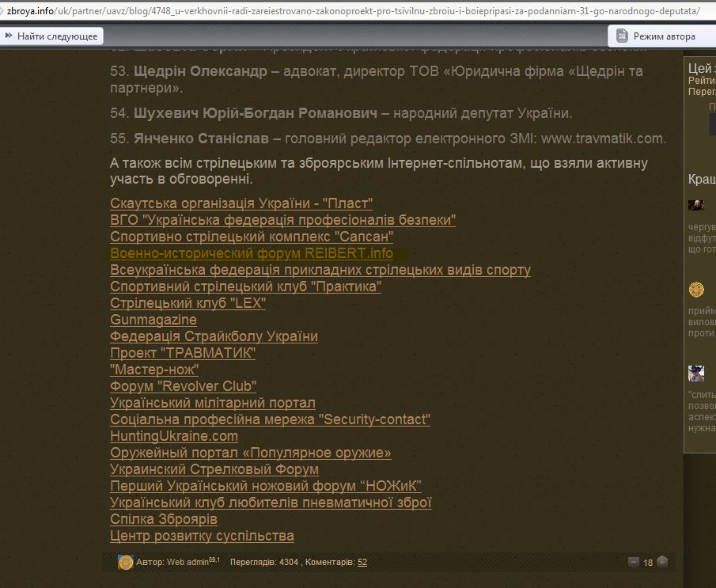Click the browser address bar URL
The height and width of the screenshot is (588, 716).
pos(353,10)
